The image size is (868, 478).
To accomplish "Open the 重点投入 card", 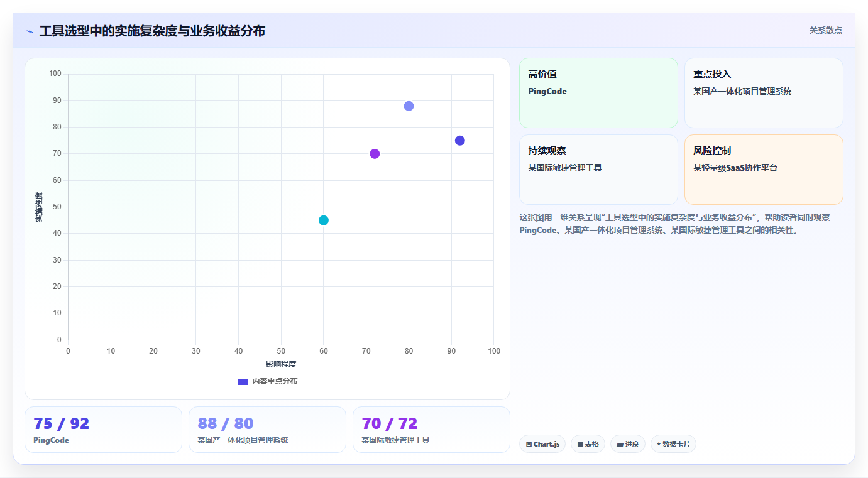I will coord(764,93).
